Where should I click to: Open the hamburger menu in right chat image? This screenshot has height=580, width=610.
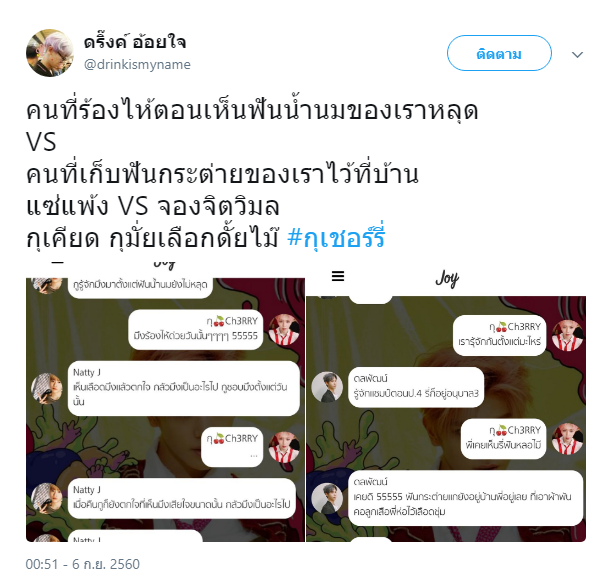[x=338, y=276]
